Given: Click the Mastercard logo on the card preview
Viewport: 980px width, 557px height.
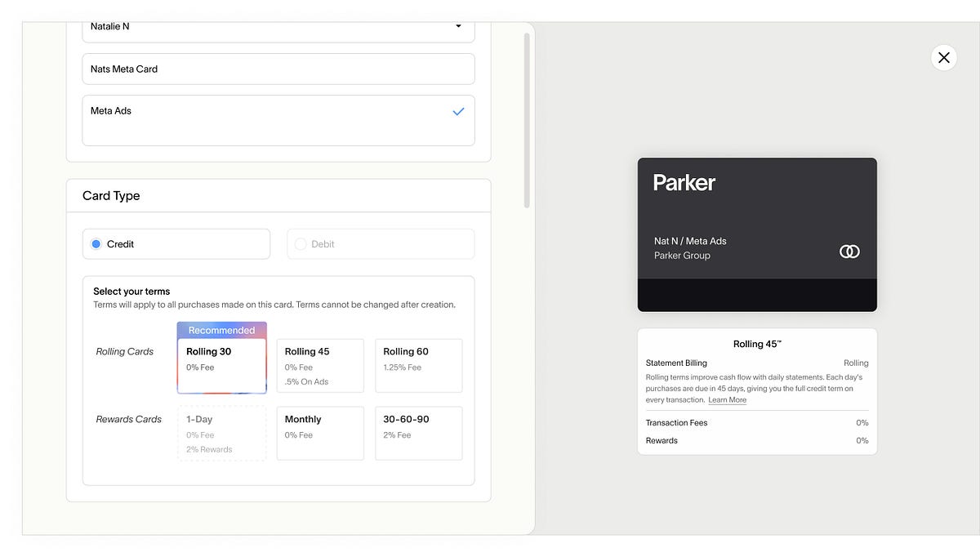Looking at the screenshot, I should point(849,252).
